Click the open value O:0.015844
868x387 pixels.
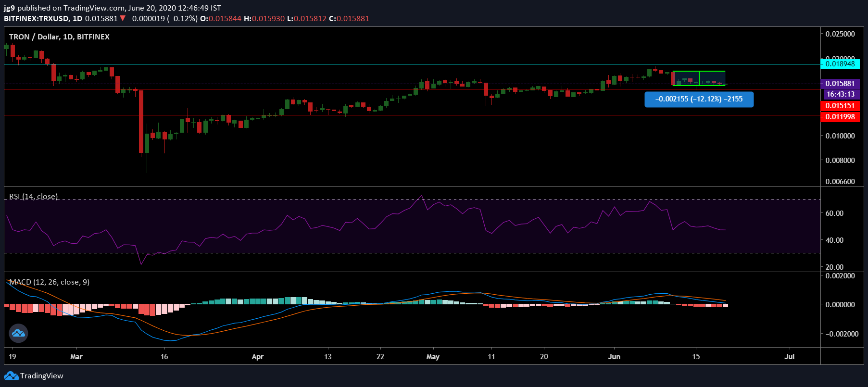coord(221,18)
